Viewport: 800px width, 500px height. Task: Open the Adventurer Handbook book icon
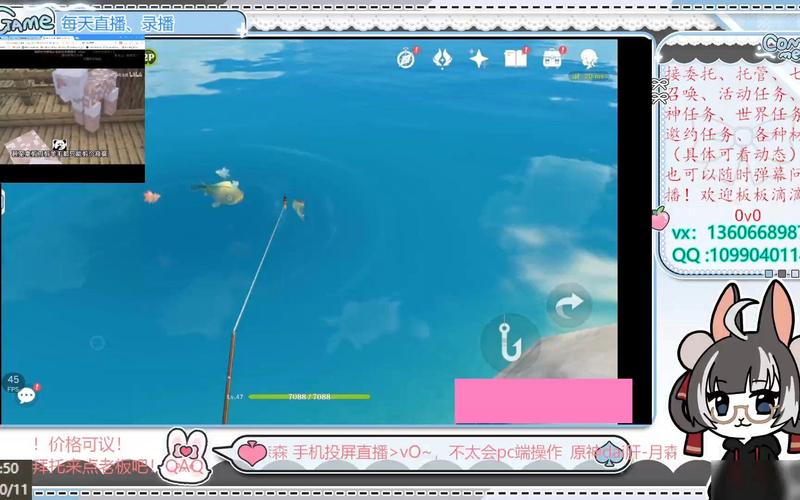tap(515, 59)
